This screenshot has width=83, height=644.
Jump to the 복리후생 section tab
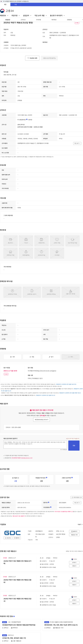pos(54,20)
